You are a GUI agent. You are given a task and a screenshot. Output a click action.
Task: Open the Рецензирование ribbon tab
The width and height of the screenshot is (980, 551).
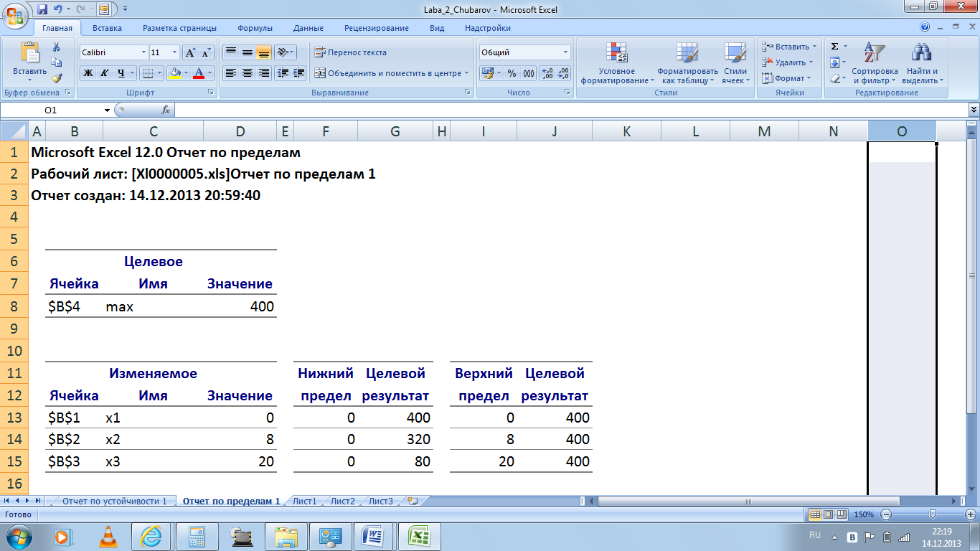(377, 28)
